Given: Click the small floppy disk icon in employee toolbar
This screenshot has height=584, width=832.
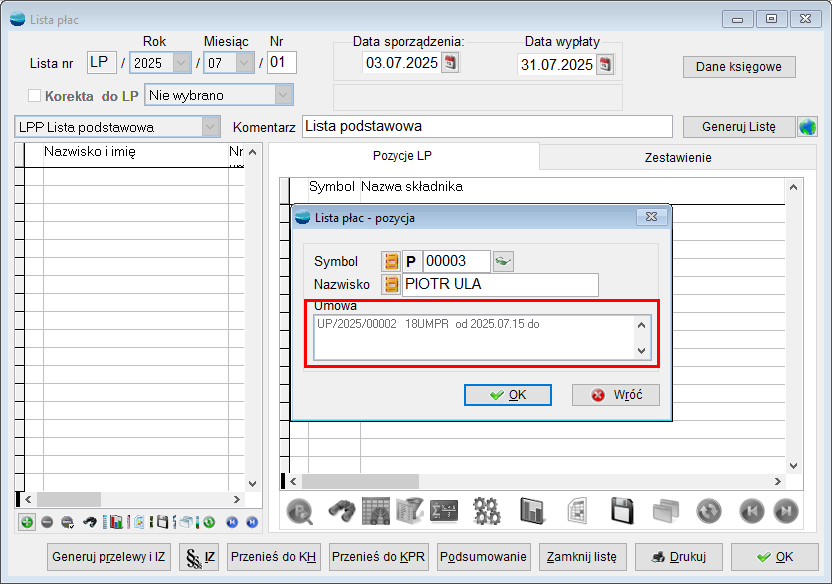Looking at the screenshot, I should point(162,522).
